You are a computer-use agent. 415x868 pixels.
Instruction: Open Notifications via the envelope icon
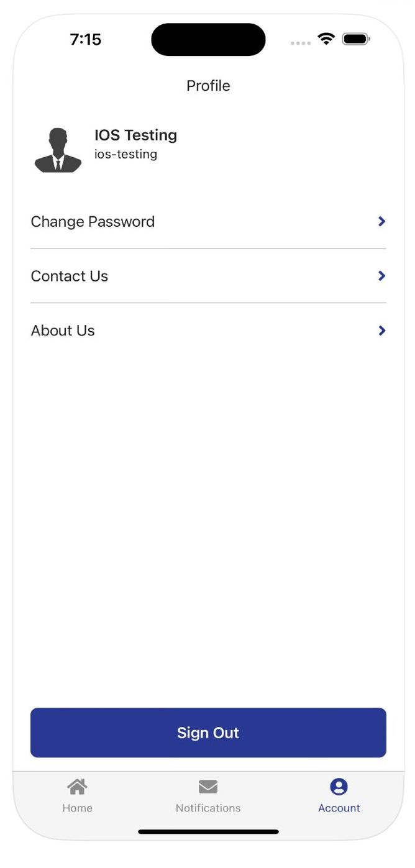(x=208, y=787)
